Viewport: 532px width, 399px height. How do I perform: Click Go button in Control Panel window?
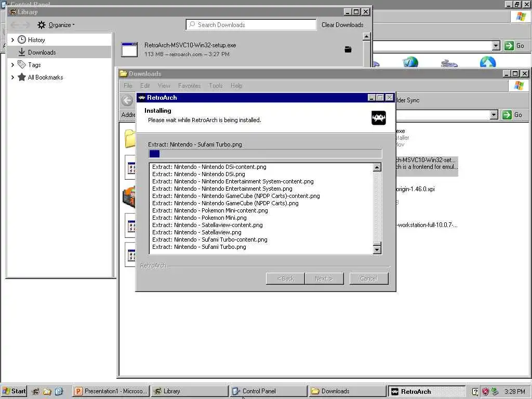pyautogui.click(x=514, y=46)
